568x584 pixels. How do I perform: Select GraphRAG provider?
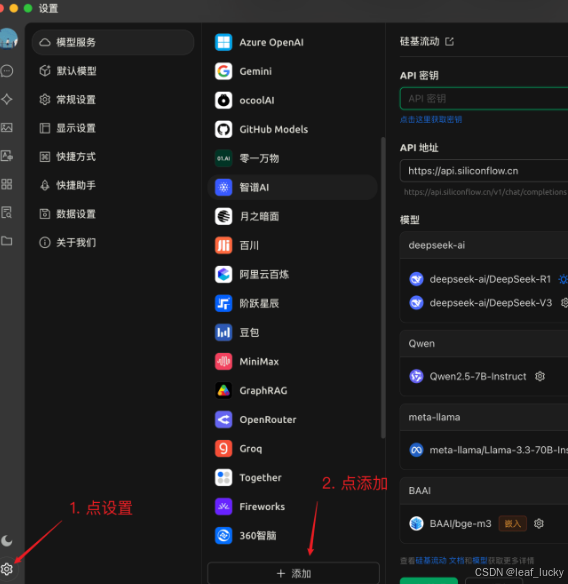pos(292,391)
